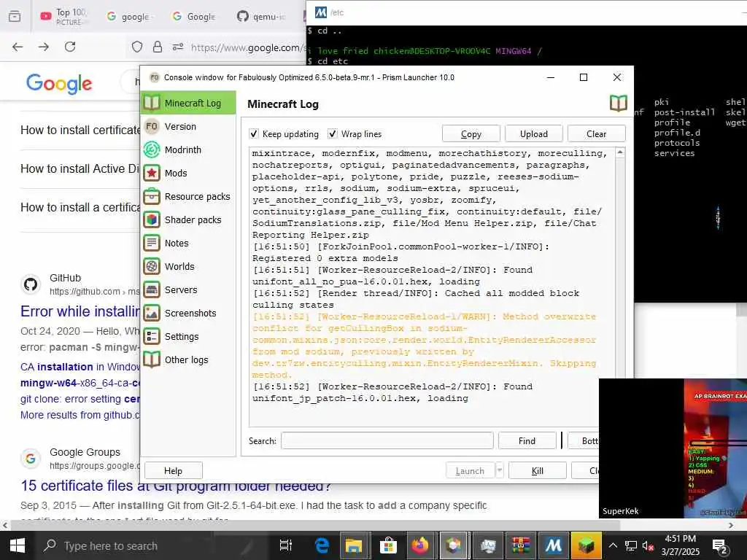747x560 pixels.
Task: Expand the Launch button dropdown arrow
Action: [x=499, y=470]
